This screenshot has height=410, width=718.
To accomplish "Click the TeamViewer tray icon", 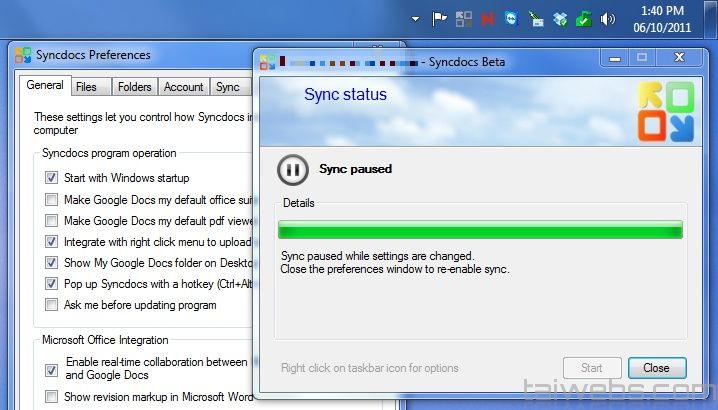I will [x=512, y=19].
